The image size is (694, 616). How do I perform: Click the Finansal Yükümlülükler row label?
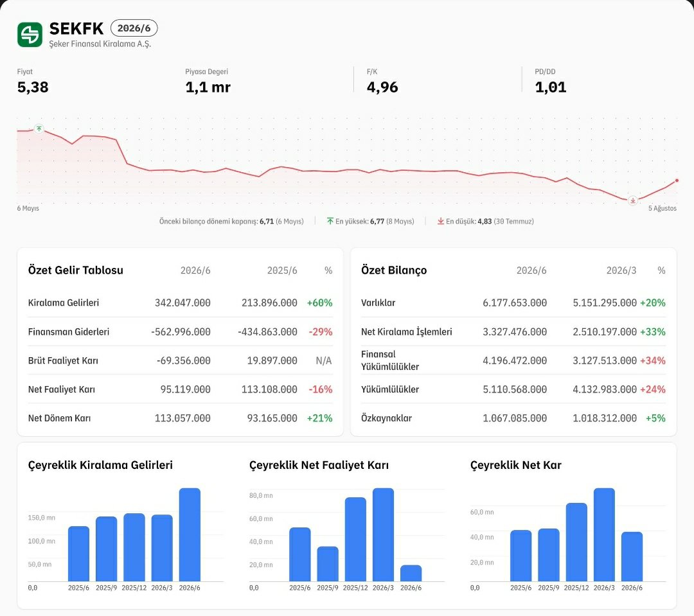pyautogui.click(x=390, y=360)
